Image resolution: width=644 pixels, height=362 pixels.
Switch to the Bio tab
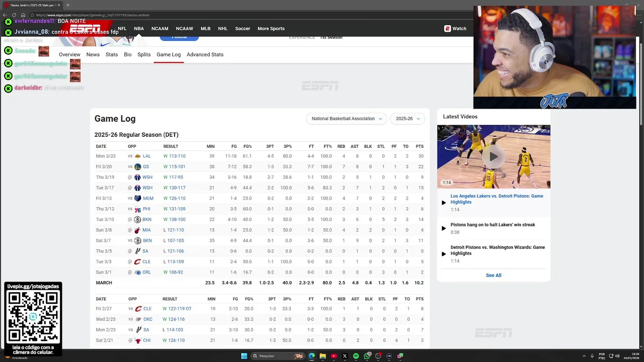(x=128, y=54)
